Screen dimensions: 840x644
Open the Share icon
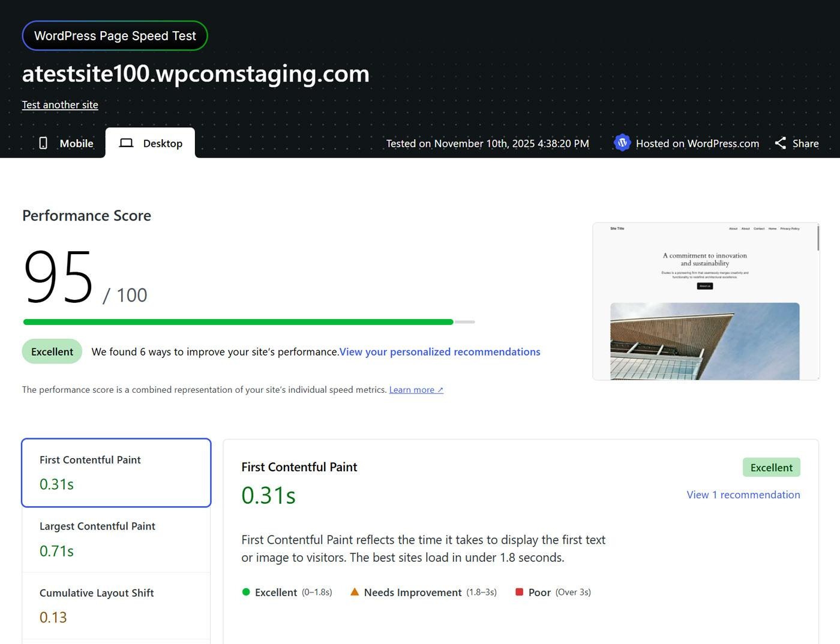tap(780, 143)
